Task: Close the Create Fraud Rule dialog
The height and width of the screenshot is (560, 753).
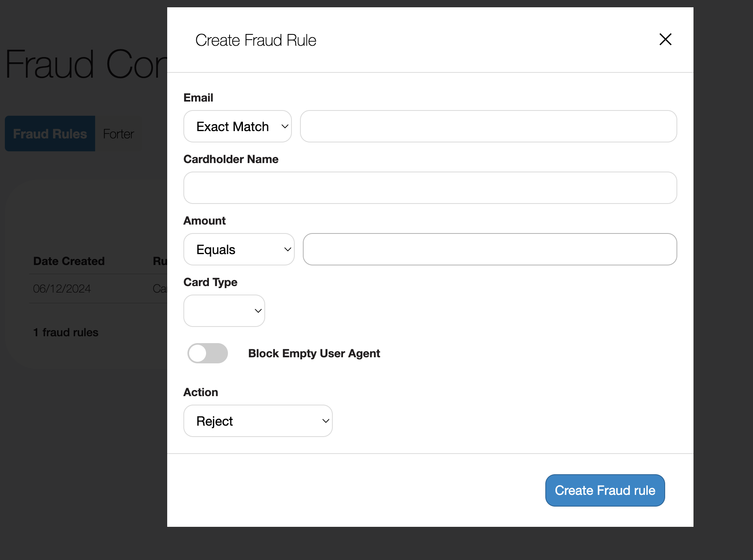Action: [665, 39]
